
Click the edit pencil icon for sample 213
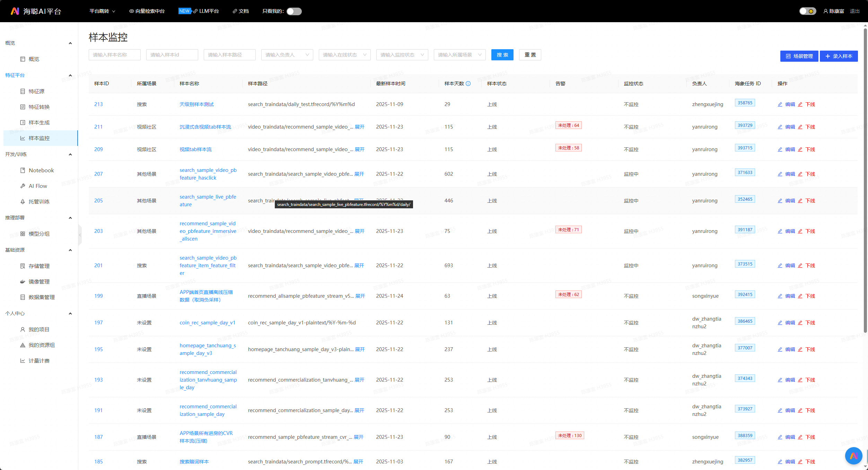pyautogui.click(x=780, y=104)
